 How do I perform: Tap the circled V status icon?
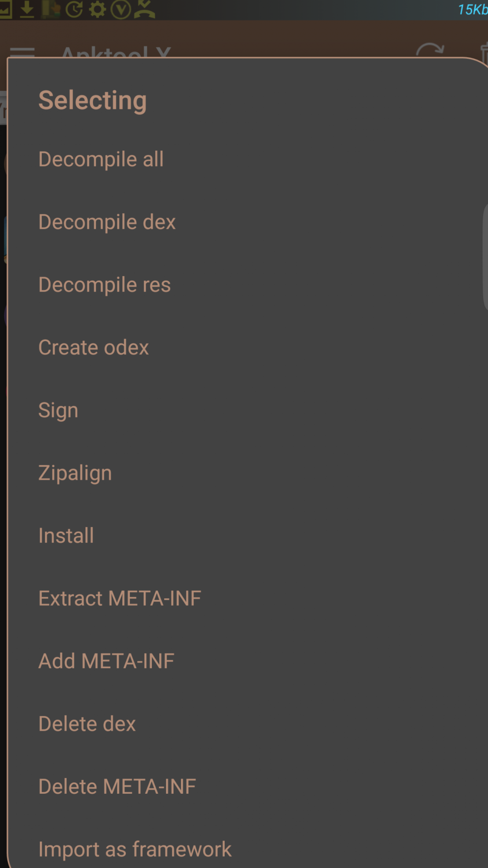coord(121,10)
